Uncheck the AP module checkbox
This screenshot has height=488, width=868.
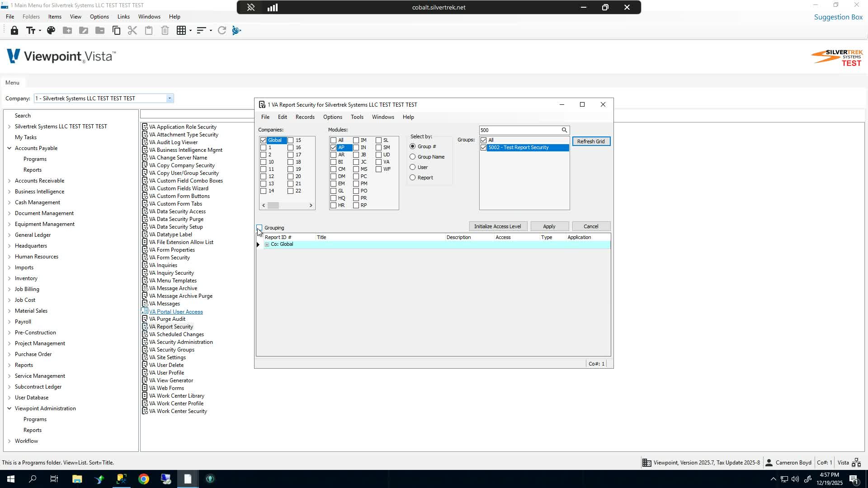point(333,148)
